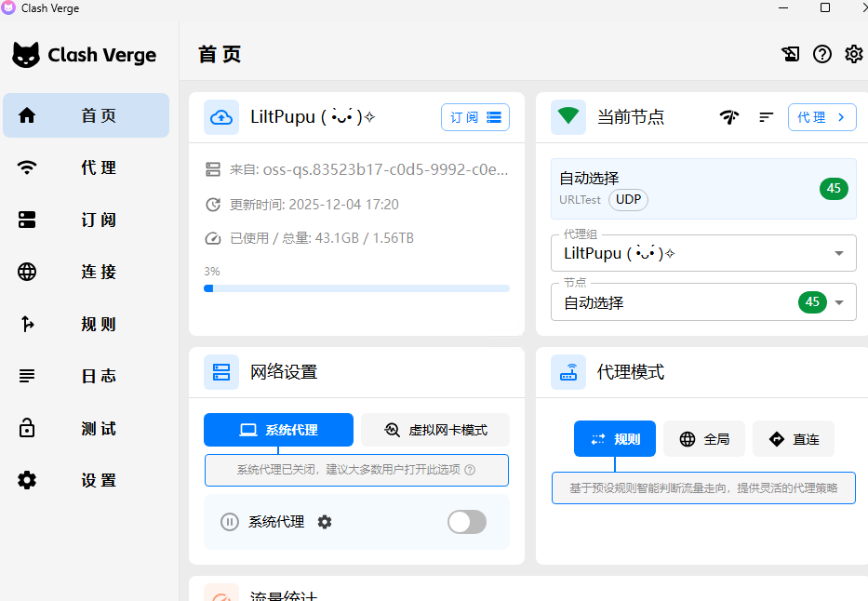Click the node latency test icon
Screen dimensions: 868x601
(x=729, y=117)
